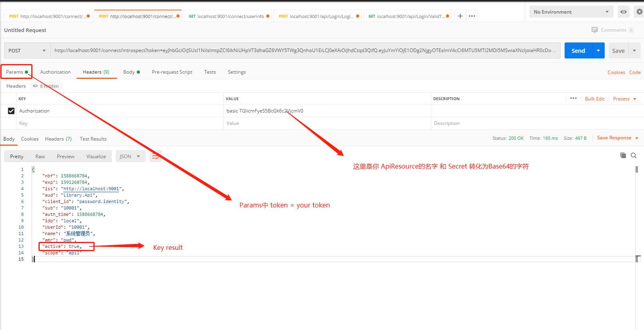
Task: Open the Cookies link near Code
Action: click(616, 72)
